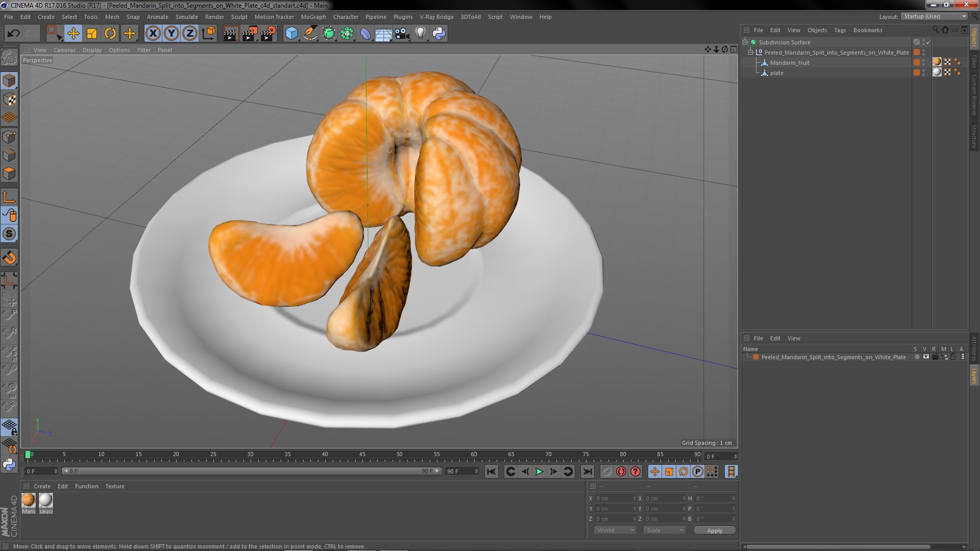Select the plate object
The height and width of the screenshot is (551, 980).
tap(776, 73)
